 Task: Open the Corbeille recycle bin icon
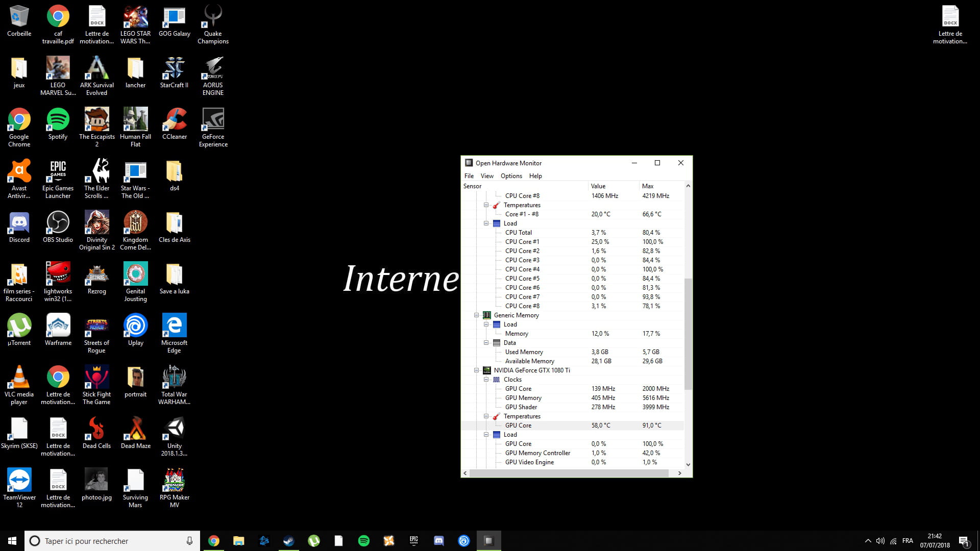tap(19, 20)
